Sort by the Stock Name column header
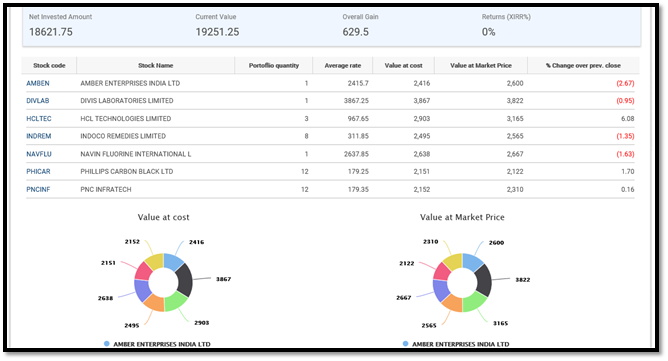The height and width of the screenshot is (361, 668). (x=155, y=65)
